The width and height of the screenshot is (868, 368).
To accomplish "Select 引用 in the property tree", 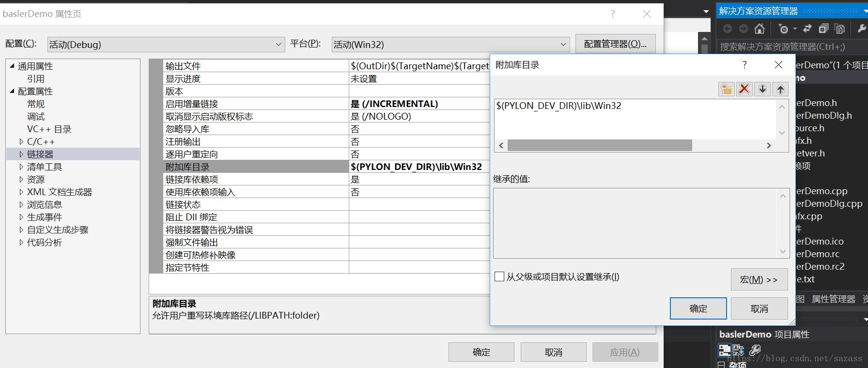I will tap(36, 78).
